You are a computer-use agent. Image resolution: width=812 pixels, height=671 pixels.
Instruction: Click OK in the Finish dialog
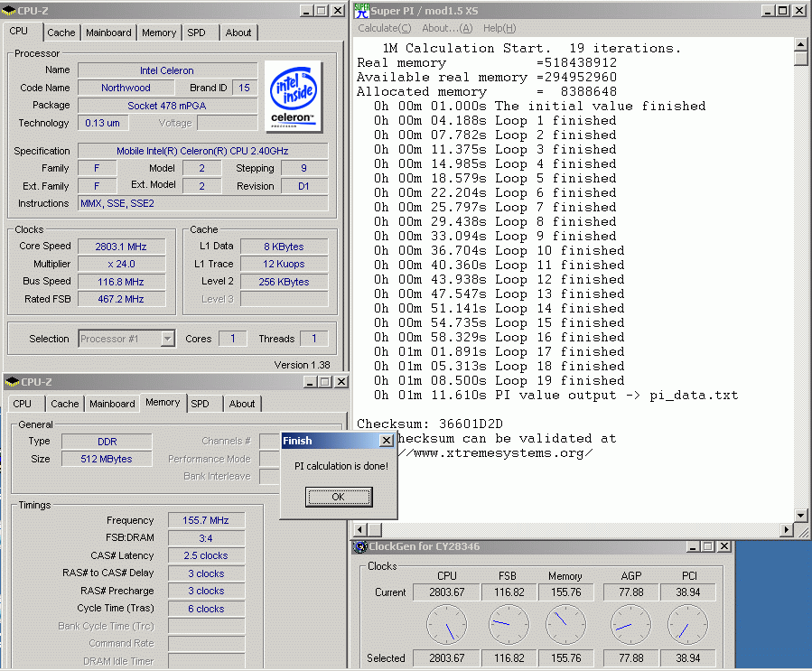coord(339,497)
